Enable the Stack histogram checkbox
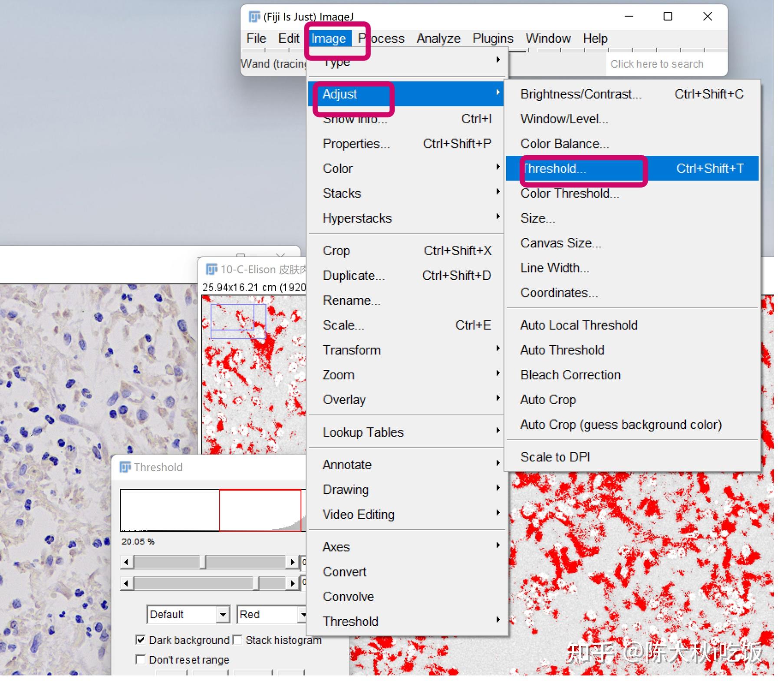This screenshot has height=685, width=784. coord(237,639)
